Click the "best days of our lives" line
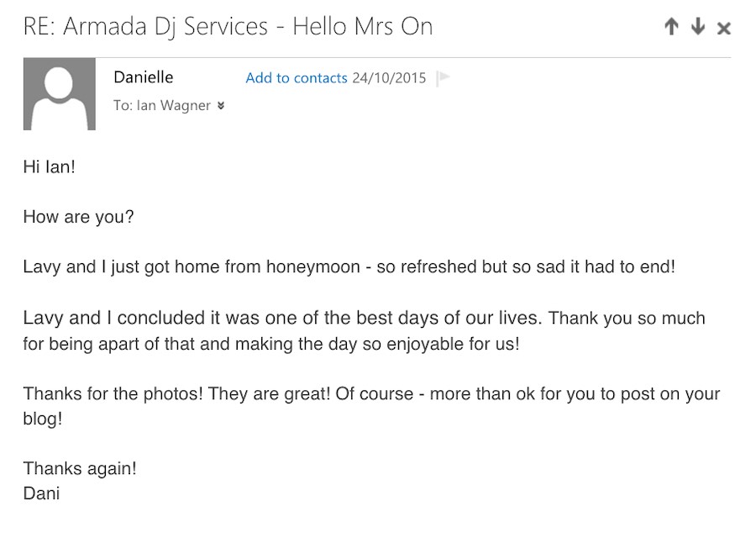Image resolution: width=756 pixels, height=538 pixels. click(364, 319)
